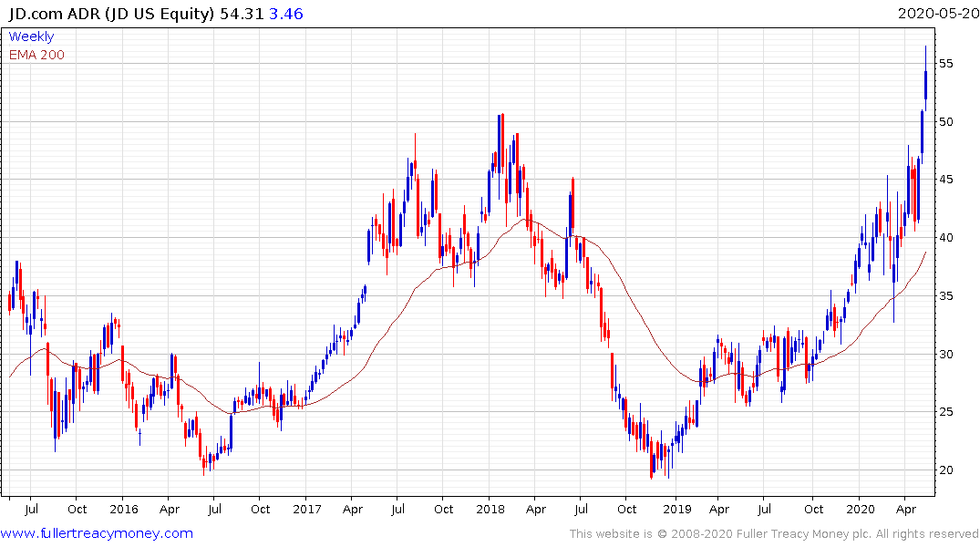Click the 45 price axis label
The height and width of the screenshot is (547, 980).
pos(945,180)
